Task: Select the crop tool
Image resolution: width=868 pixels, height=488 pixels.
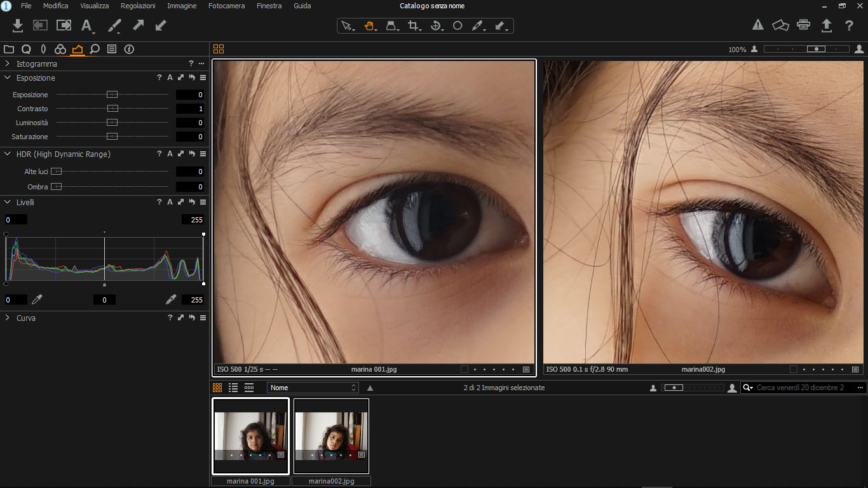Action: tap(414, 26)
